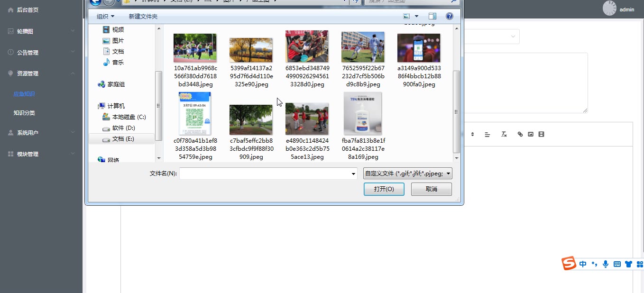Toggle the preview pane icon

click(x=432, y=16)
